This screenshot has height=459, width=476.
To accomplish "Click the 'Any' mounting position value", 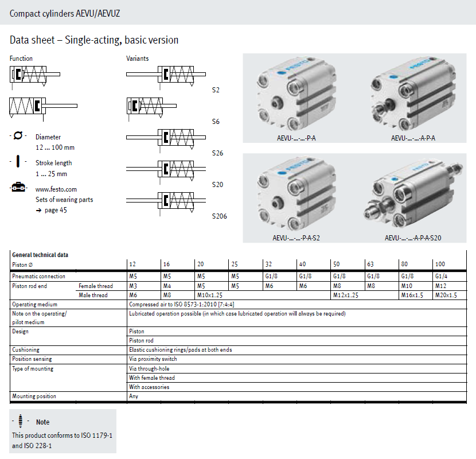I will (x=134, y=396).
